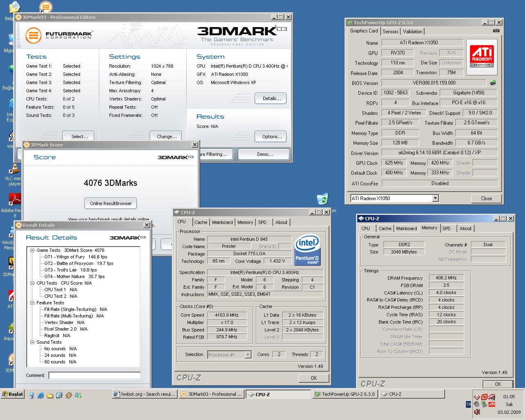Switch to the Validation tab in GPU-Z

click(x=413, y=32)
